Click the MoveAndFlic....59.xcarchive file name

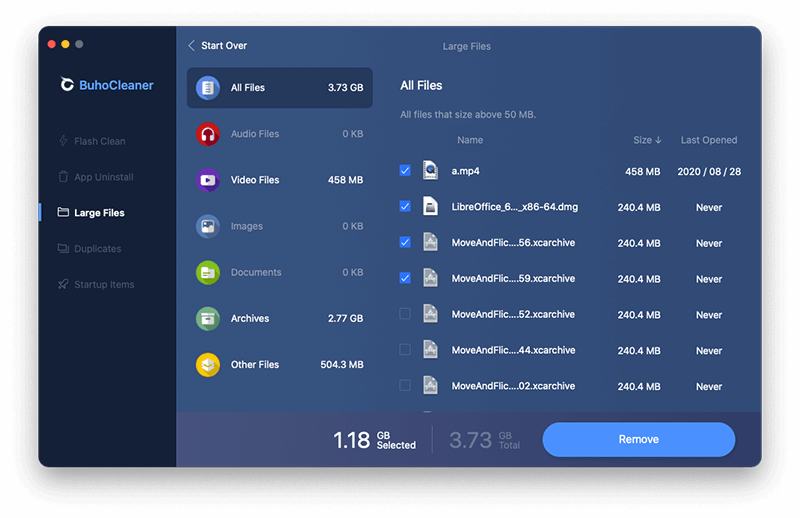coord(513,278)
